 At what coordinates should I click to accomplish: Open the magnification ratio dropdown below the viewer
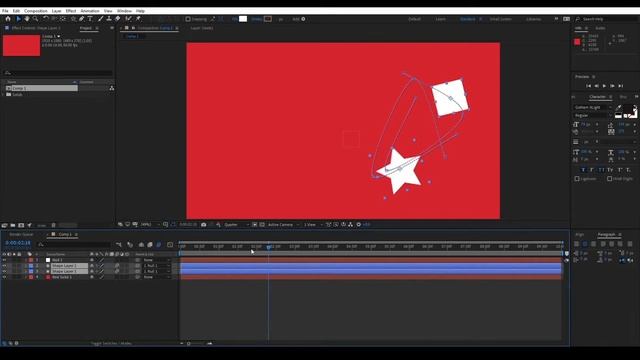[x=150, y=224]
